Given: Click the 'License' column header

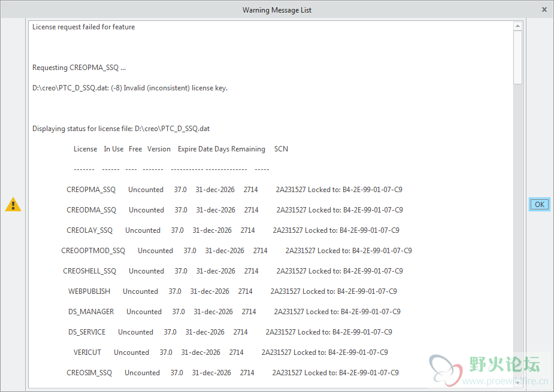Looking at the screenshot, I should tap(85, 149).
